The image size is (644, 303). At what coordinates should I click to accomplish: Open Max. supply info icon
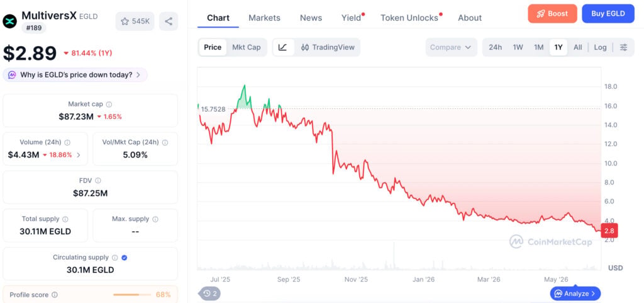[x=155, y=219]
